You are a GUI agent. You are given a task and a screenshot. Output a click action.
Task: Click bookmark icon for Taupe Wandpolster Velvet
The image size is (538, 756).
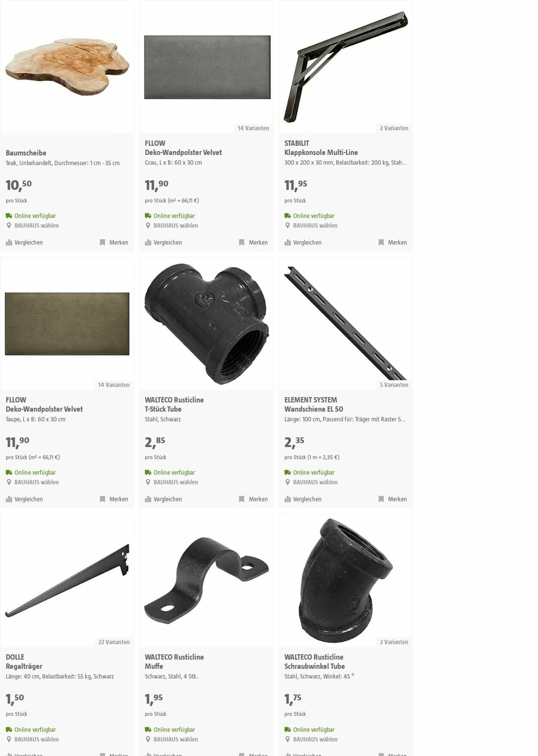tap(102, 499)
